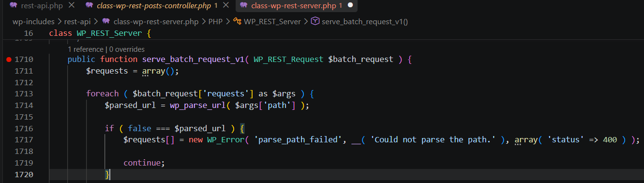The image size is (644, 183).
Task: Click array() call on line 1711
Action: [x=158, y=71]
